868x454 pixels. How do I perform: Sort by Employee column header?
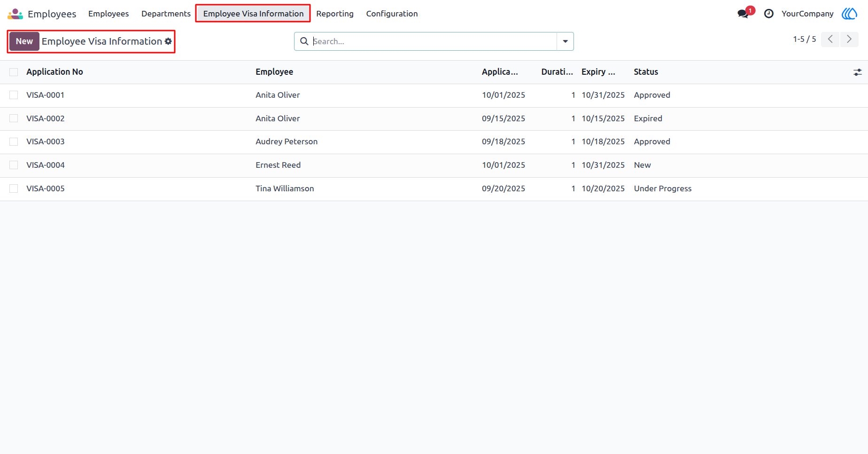[274, 72]
